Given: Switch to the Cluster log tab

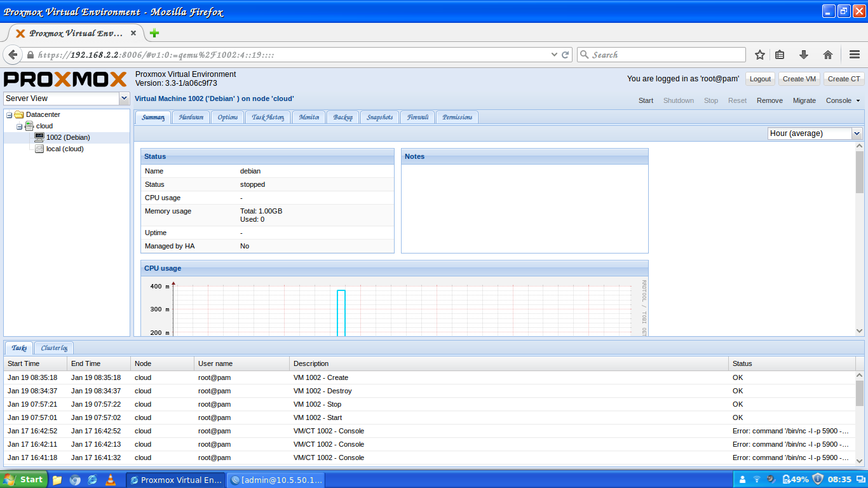Looking at the screenshot, I should [x=54, y=348].
